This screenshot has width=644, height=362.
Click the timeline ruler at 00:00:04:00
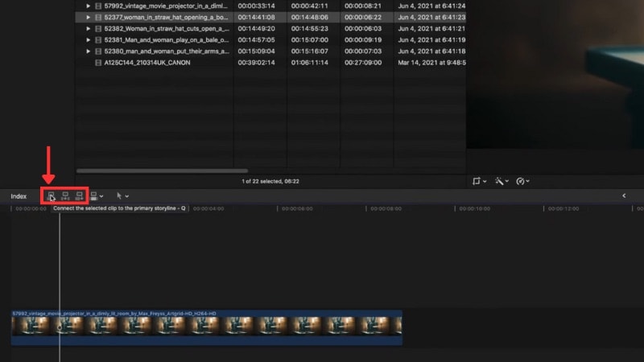click(x=208, y=208)
